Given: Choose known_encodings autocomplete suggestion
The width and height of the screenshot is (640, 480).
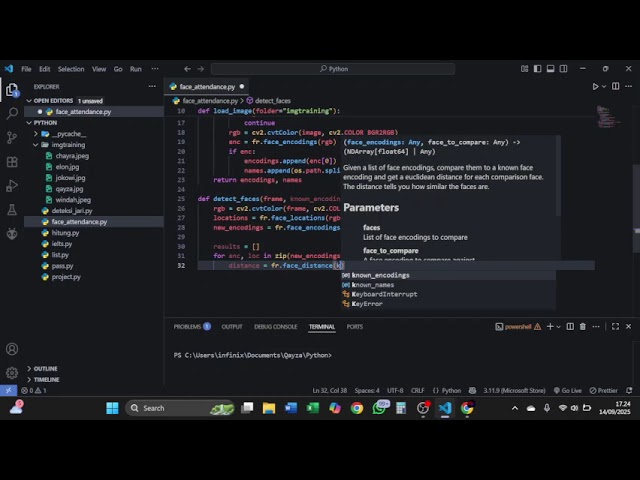Looking at the screenshot, I should (448, 275).
